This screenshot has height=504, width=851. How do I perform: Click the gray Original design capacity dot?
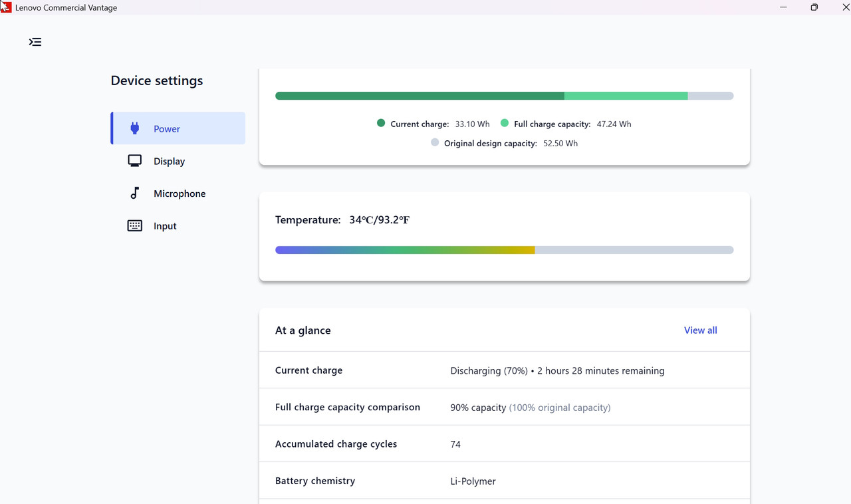click(x=435, y=142)
